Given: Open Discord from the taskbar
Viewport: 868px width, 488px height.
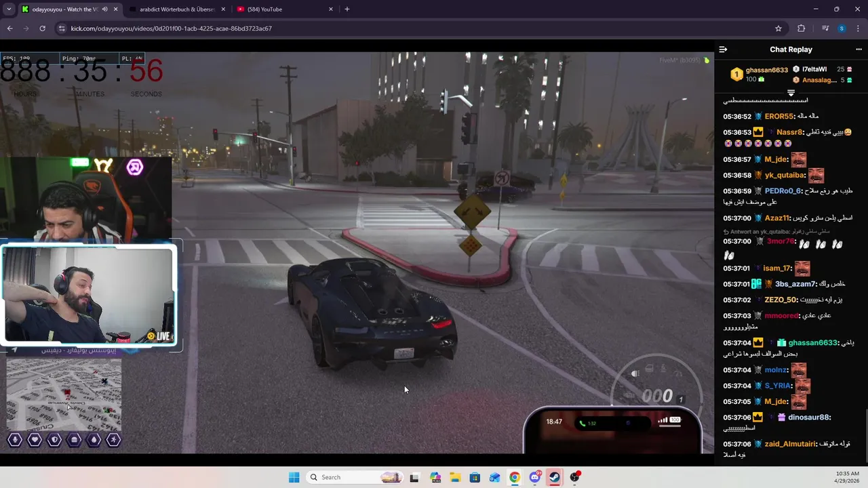Looking at the screenshot, I should pos(535,477).
